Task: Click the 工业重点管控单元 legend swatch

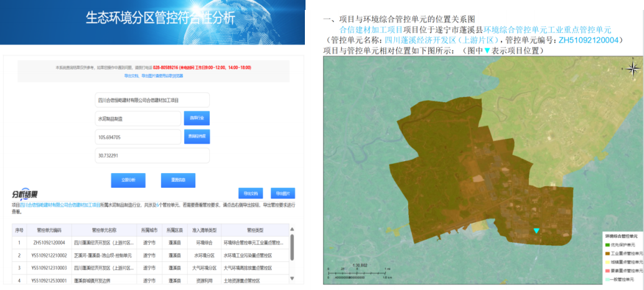Action: click(x=607, y=254)
